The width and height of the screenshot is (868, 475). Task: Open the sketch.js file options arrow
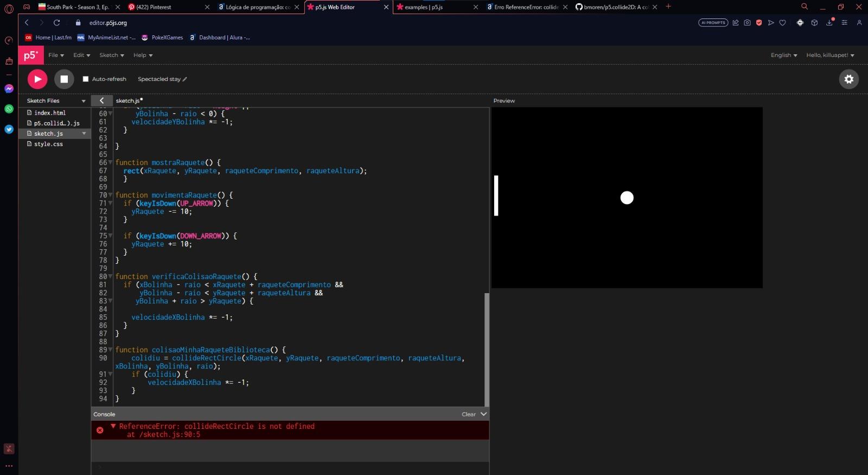coord(84,134)
